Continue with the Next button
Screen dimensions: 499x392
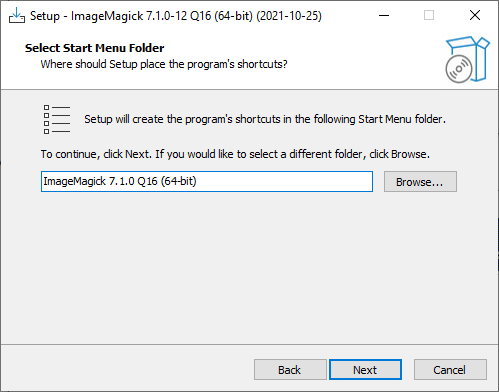coord(365,370)
